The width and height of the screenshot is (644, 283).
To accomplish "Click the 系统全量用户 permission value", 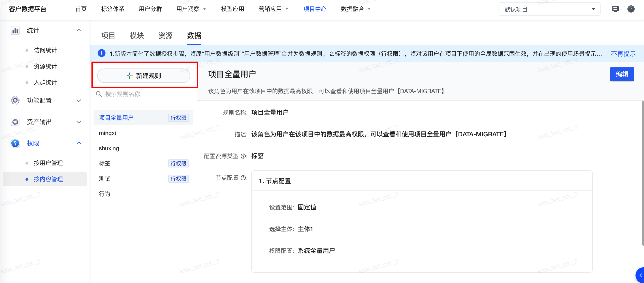I will coord(316,251).
